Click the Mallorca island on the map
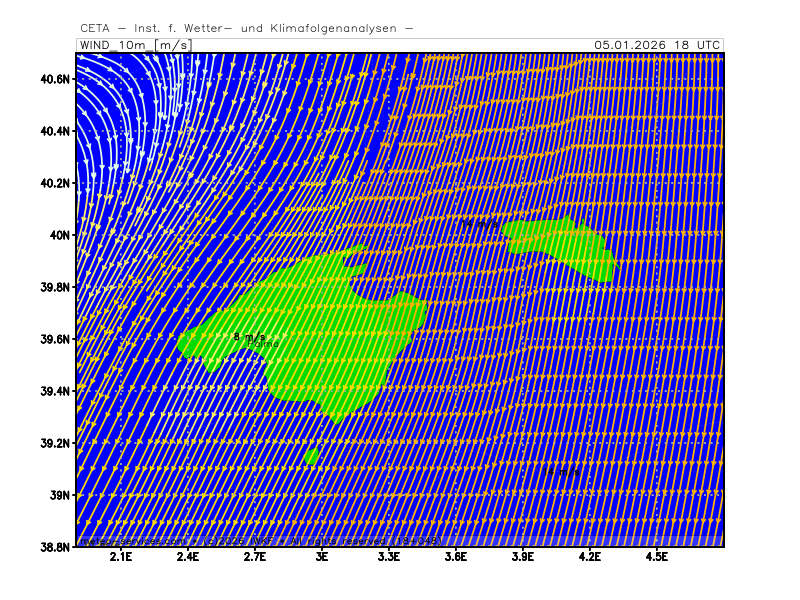The width and height of the screenshot is (800, 600). (x=320, y=340)
